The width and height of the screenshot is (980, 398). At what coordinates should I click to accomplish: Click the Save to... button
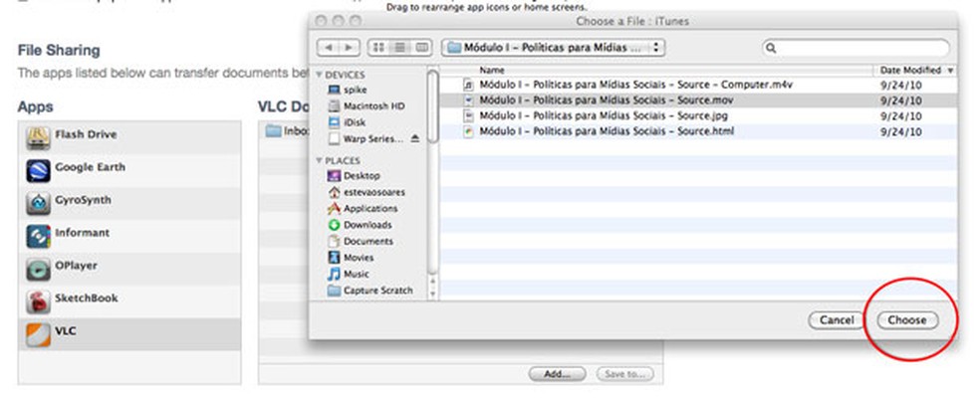tap(625, 374)
